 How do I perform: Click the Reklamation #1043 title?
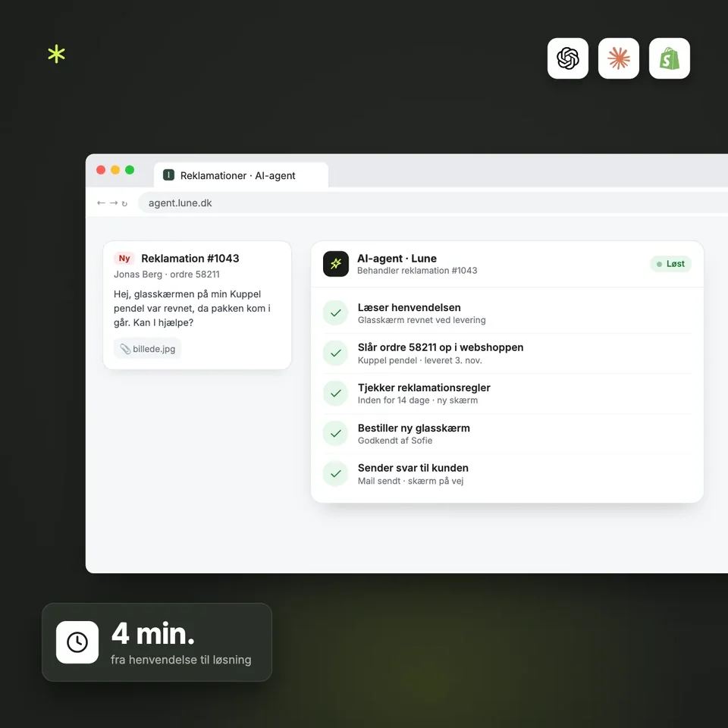190,258
